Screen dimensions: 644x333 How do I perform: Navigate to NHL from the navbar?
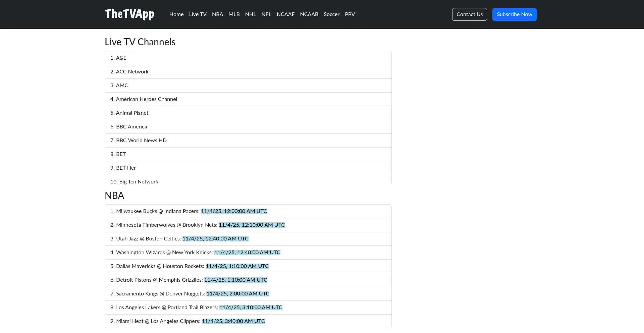coord(250,14)
